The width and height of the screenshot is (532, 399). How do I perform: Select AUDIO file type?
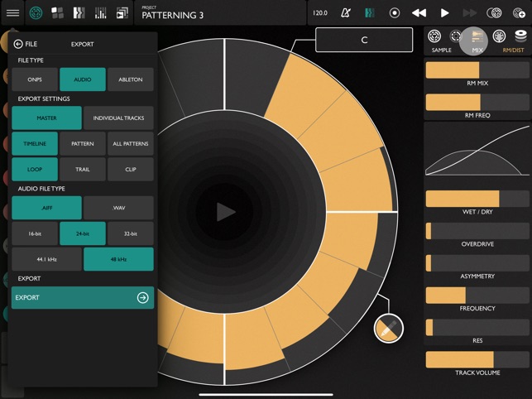click(83, 79)
